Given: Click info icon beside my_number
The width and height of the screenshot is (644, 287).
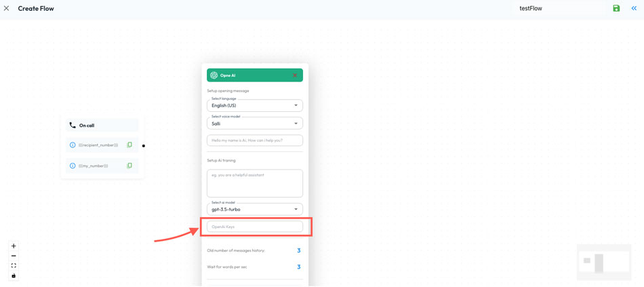Looking at the screenshot, I should point(73,166).
